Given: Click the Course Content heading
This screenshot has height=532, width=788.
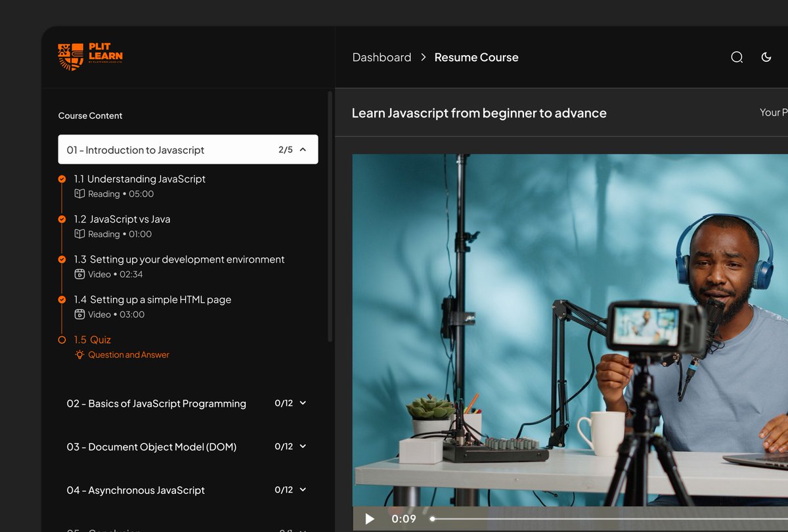Looking at the screenshot, I should click(x=90, y=116).
